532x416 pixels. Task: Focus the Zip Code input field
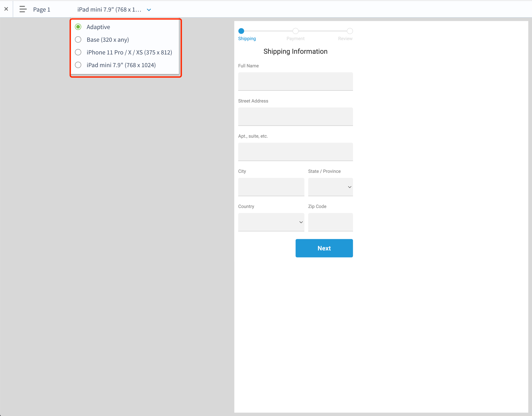[330, 222]
